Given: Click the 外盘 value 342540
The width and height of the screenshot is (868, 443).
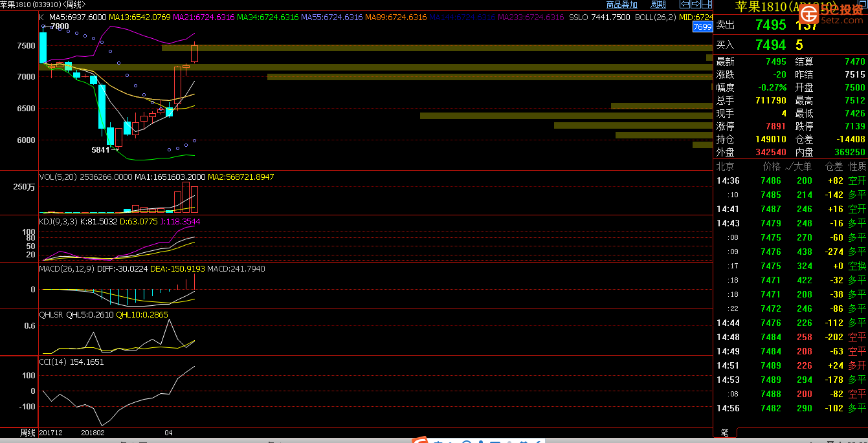Looking at the screenshot, I should 771,152.
